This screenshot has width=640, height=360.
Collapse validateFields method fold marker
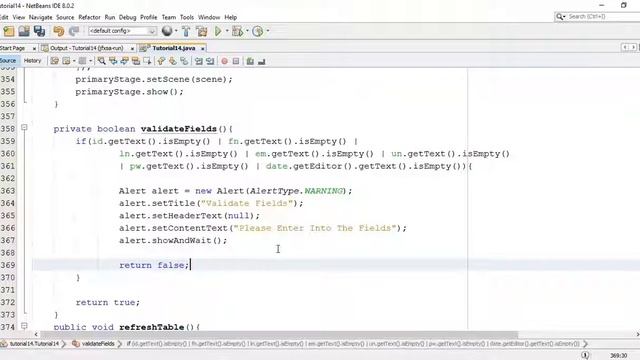point(24,128)
